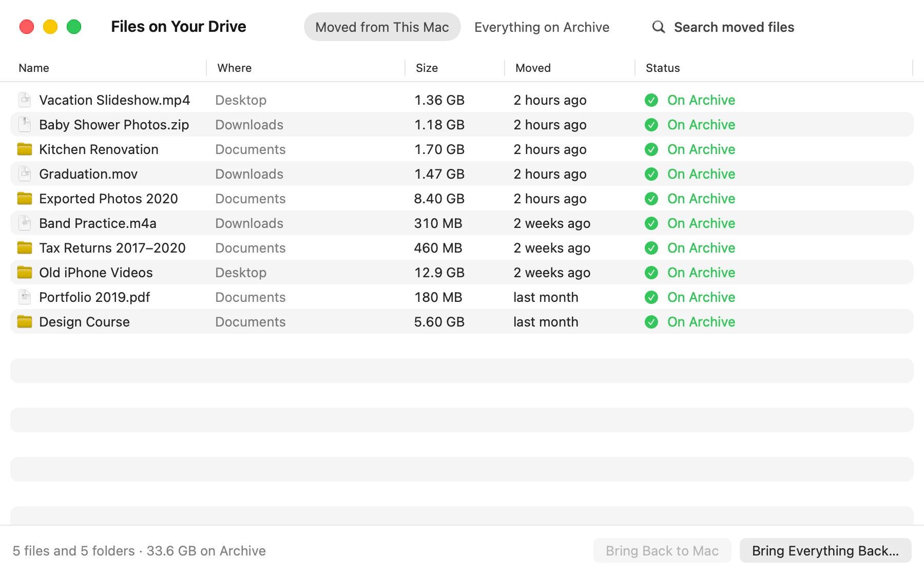This screenshot has width=924, height=575.
Task: Click green checkmark for Old iPhone Videos
Action: pos(651,273)
